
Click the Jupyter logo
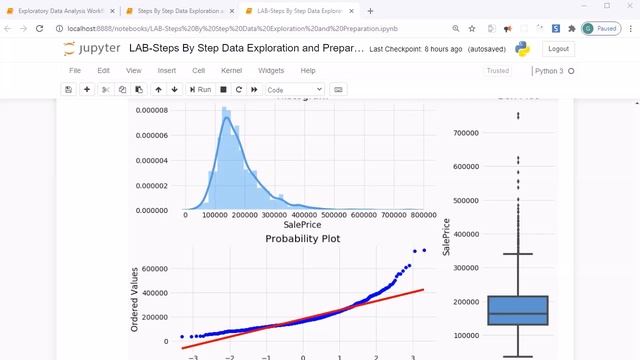click(92, 48)
